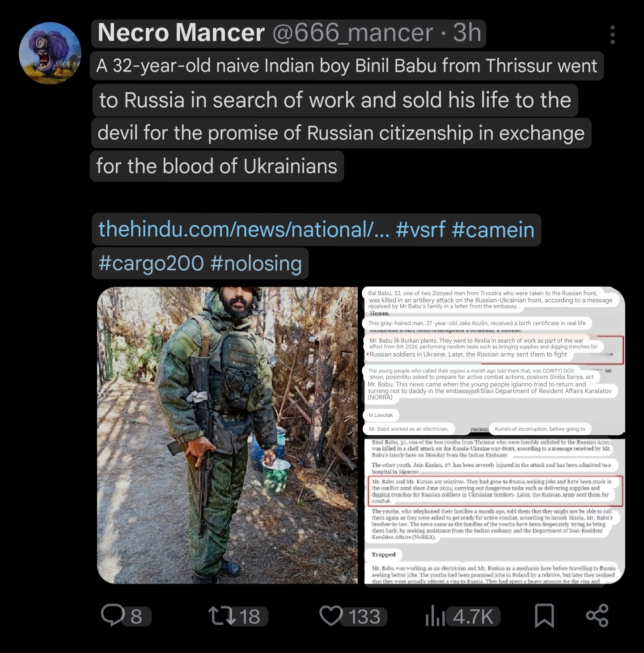Open the Necro Mancer display name
Viewport: 644px width, 653px height.
click(181, 33)
